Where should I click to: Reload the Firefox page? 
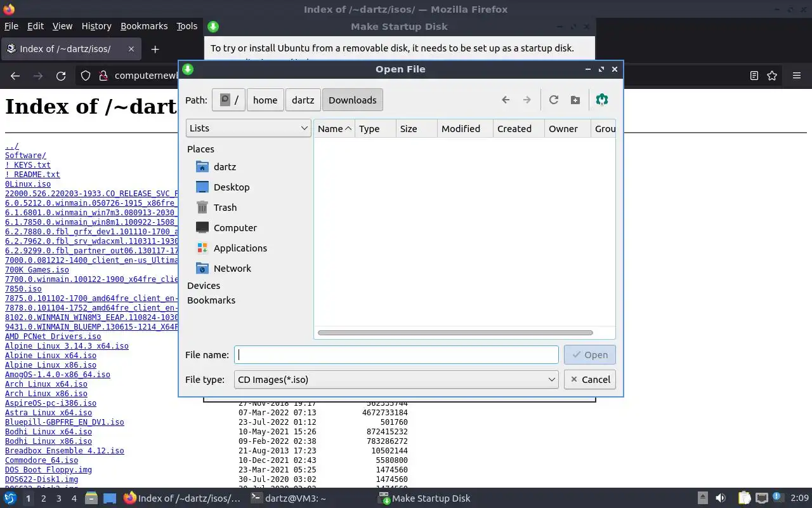(x=61, y=76)
